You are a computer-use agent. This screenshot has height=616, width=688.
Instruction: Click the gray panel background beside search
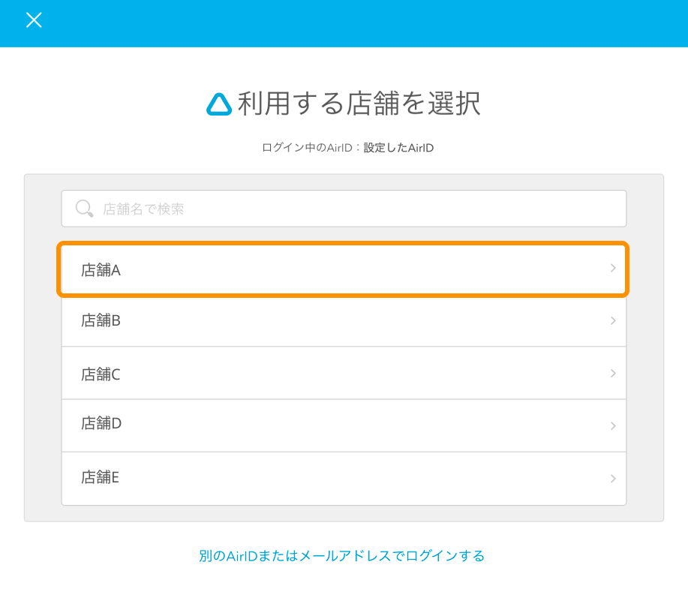(x=43, y=209)
